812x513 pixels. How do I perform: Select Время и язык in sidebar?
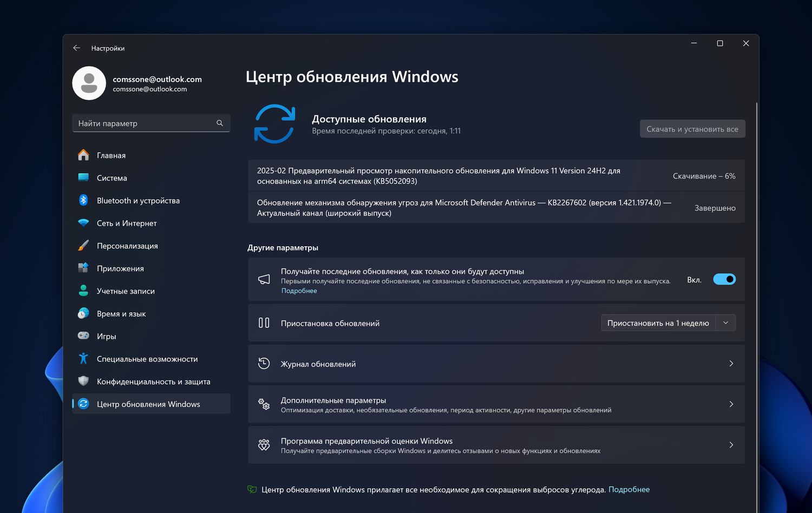[x=121, y=314]
